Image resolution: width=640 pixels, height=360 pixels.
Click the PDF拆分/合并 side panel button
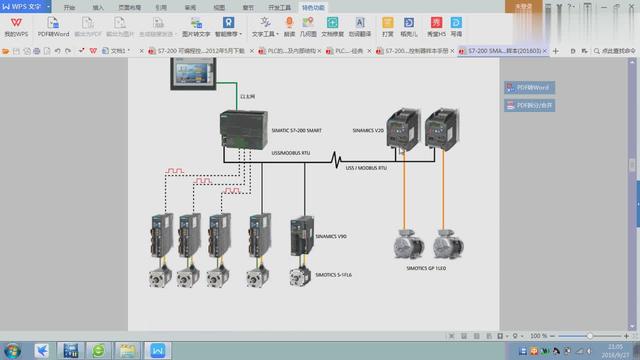(x=529, y=105)
